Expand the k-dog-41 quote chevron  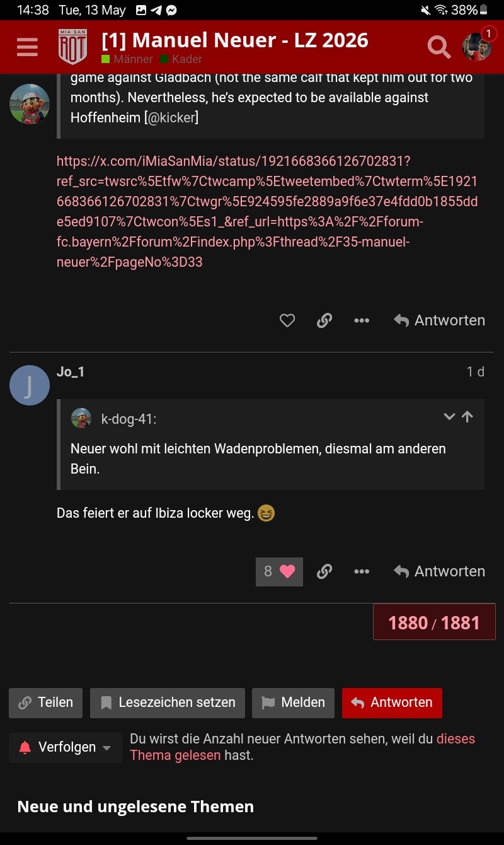pos(449,417)
